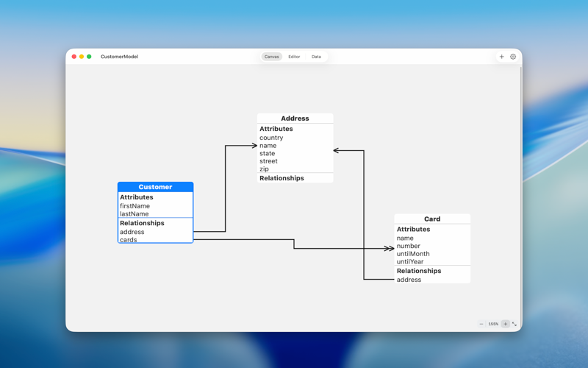588x368 pixels.
Task: Click the 155% zoom level indicator
Action: click(493, 324)
